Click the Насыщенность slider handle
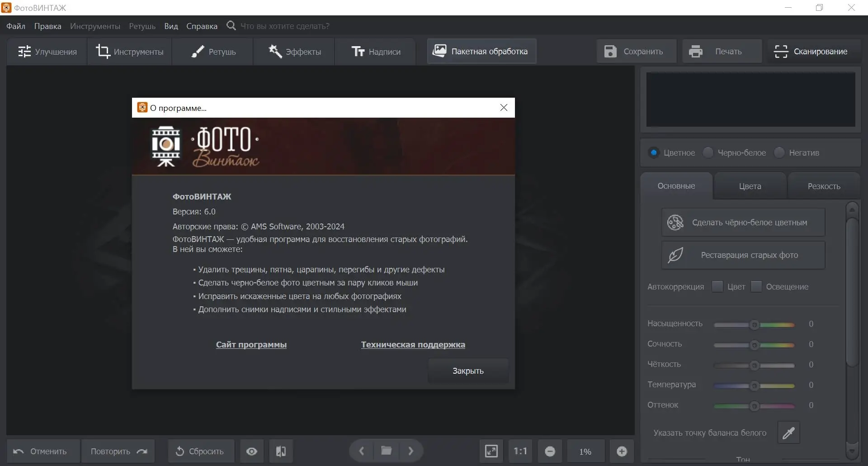 754,324
